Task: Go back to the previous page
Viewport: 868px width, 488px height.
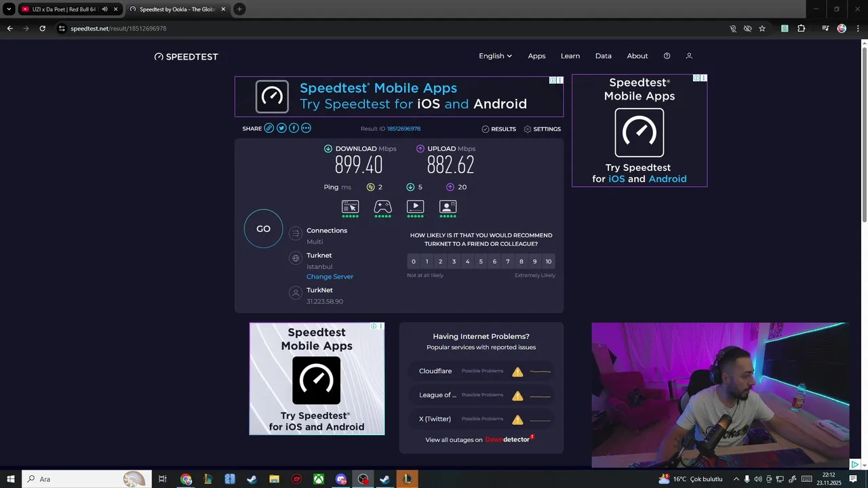Action: [9, 28]
